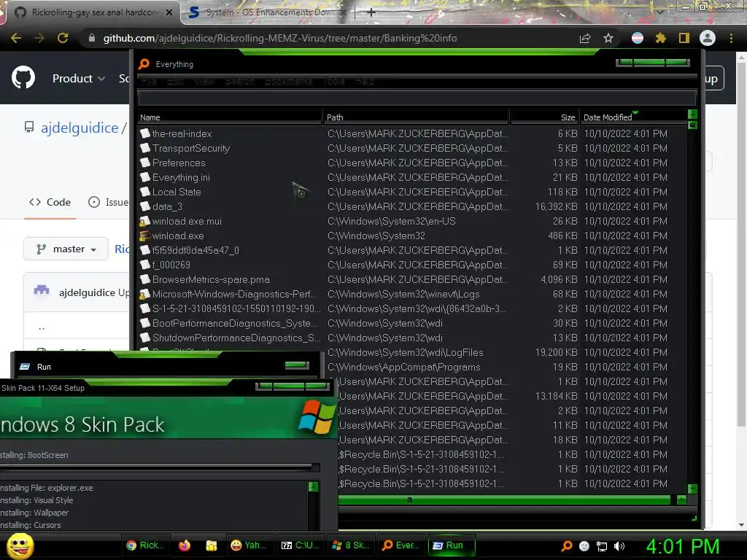Close the Rickrolling browser tab
The image size is (747, 560).
pos(169,12)
